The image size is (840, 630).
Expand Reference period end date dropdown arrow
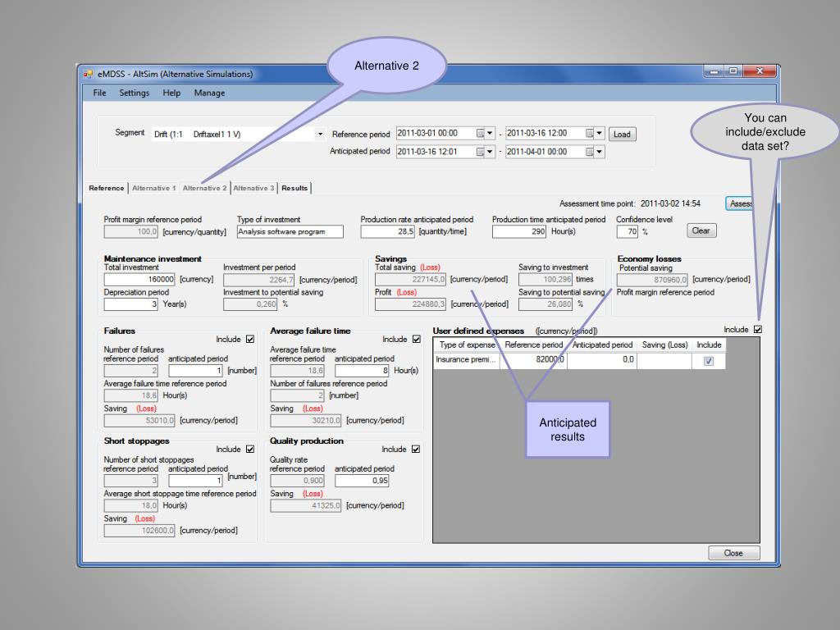[x=600, y=134]
